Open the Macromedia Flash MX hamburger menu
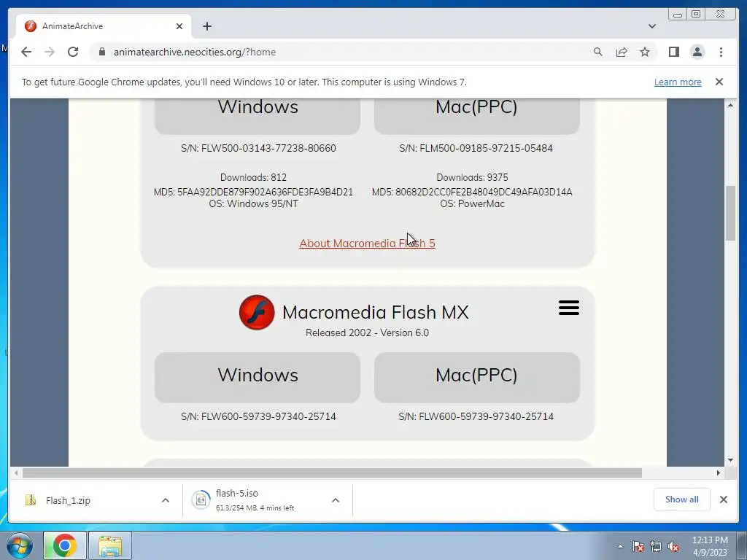 pyautogui.click(x=569, y=308)
